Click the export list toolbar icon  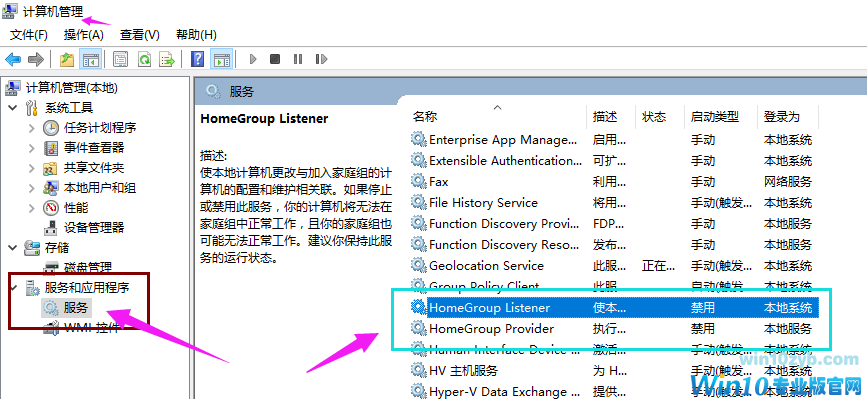click(x=167, y=59)
